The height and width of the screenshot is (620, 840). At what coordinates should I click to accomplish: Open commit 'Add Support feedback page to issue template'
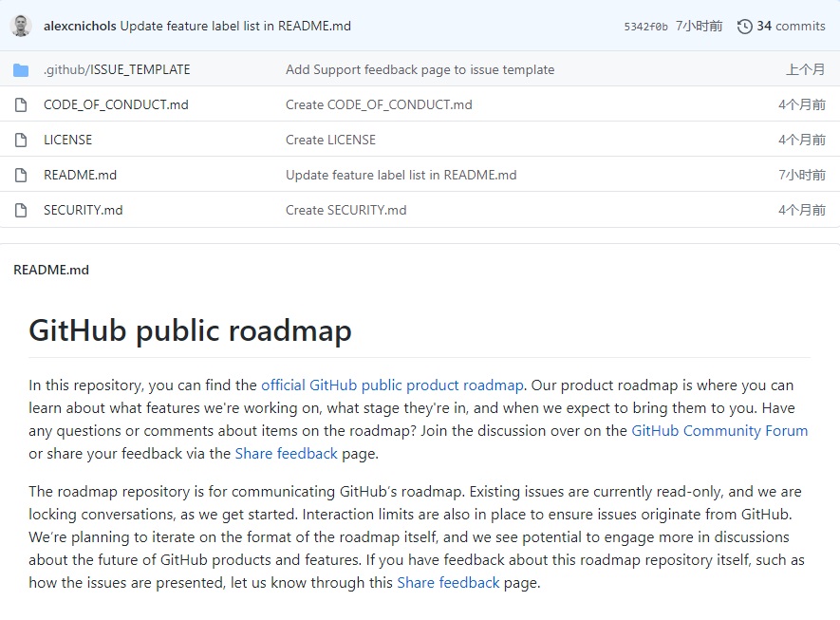[x=420, y=69]
